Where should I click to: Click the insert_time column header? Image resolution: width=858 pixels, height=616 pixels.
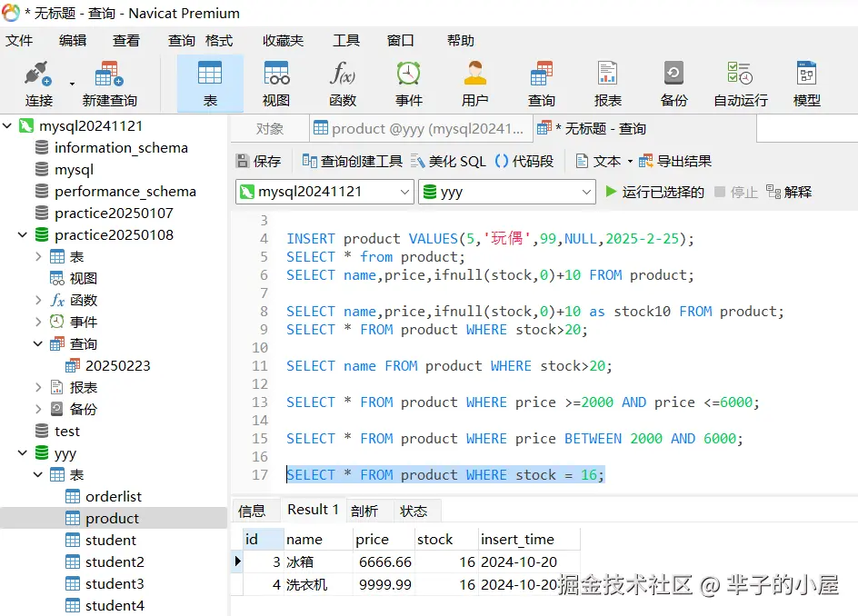pyautogui.click(x=529, y=540)
